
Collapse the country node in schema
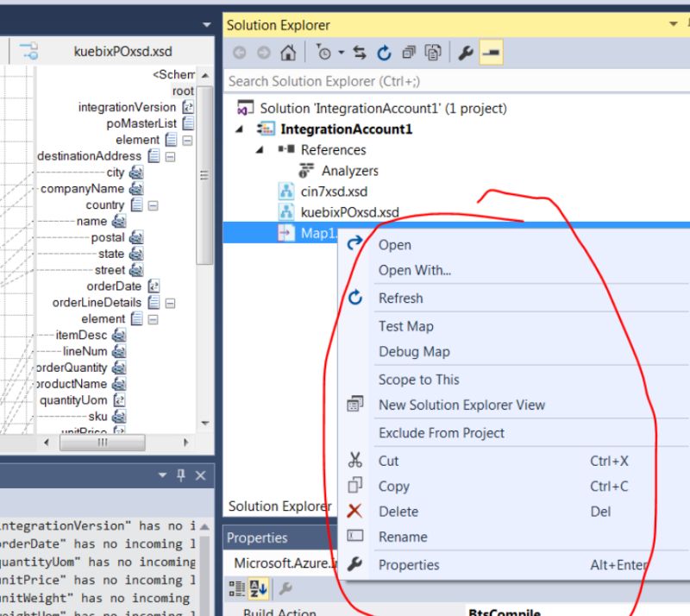[154, 205]
